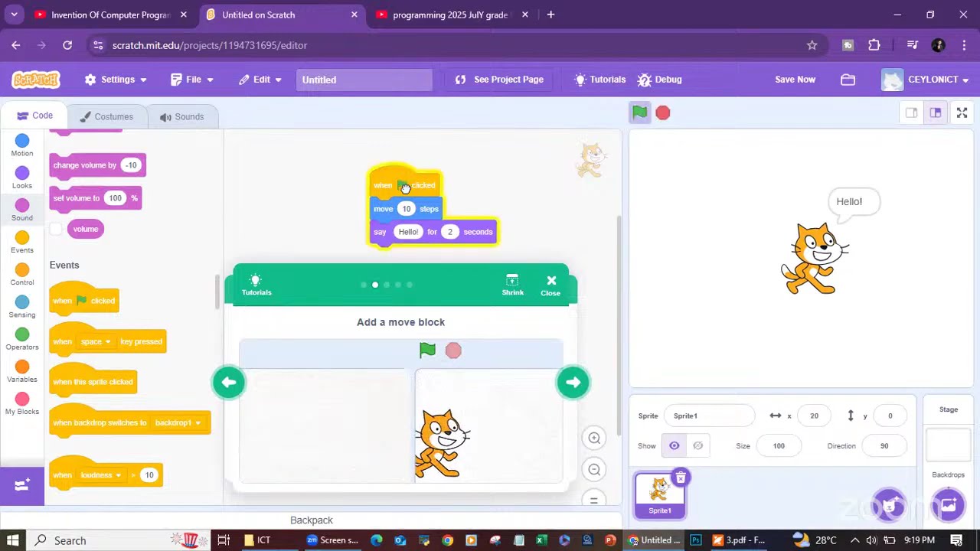The height and width of the screenshot is (551, 980).
Task: Switch to the Sounds tab
Action: [181, 116]
